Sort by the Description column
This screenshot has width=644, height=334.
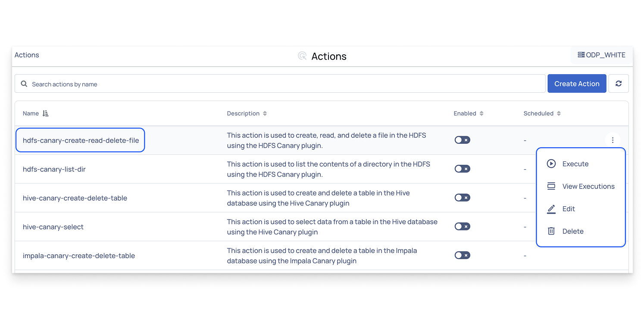coord(265,113)
